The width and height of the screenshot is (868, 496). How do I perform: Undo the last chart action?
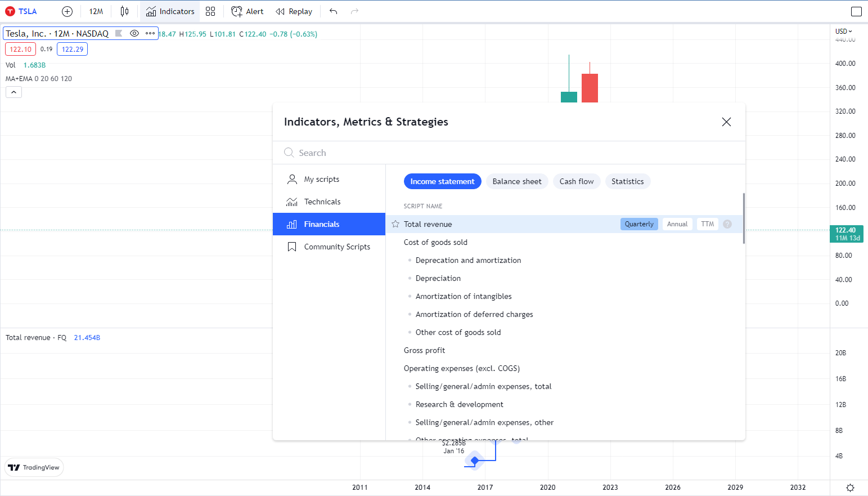pos(334,11)
